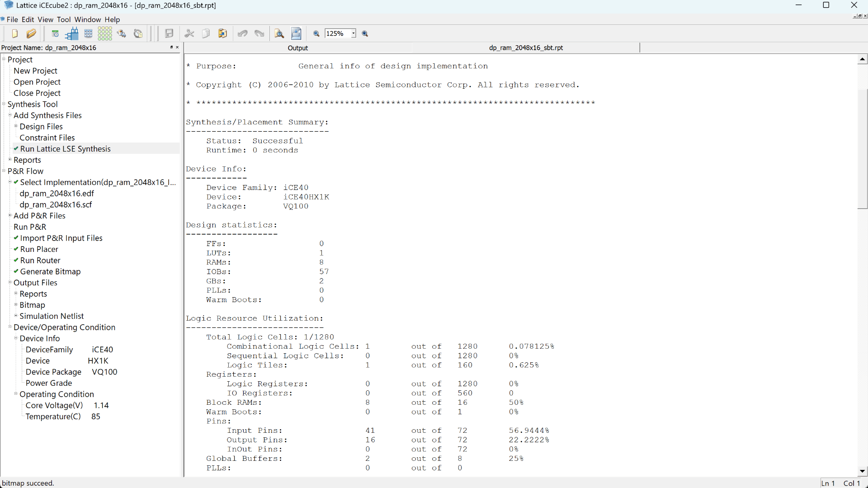
Task: Click the New Project toolbar icon
Action: [14, 33]
